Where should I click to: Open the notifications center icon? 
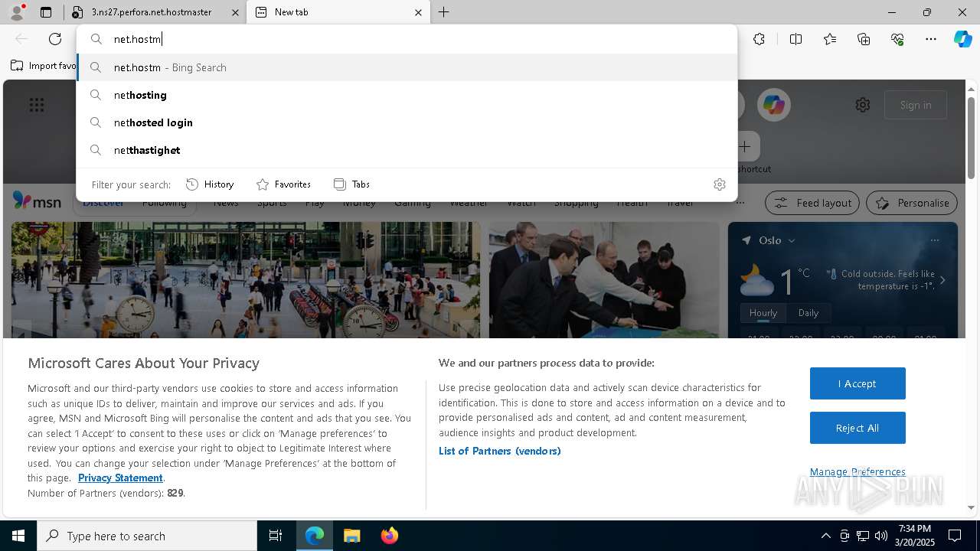(x=955, y=536)
